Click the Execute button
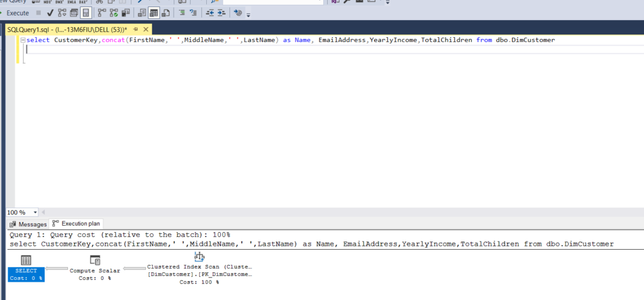 click(15, 13)
